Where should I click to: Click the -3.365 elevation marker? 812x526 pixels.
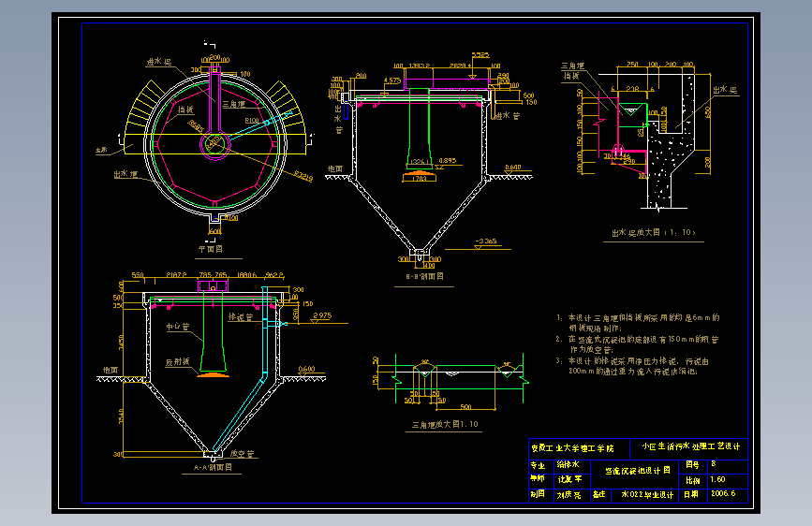[x=486, y=241]
